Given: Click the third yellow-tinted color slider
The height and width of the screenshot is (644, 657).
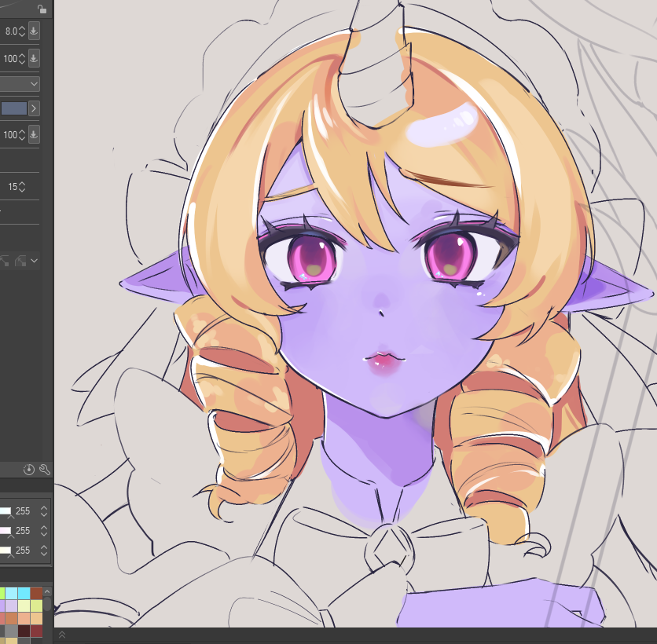Looking at the screenshot, I should [6, 551].
